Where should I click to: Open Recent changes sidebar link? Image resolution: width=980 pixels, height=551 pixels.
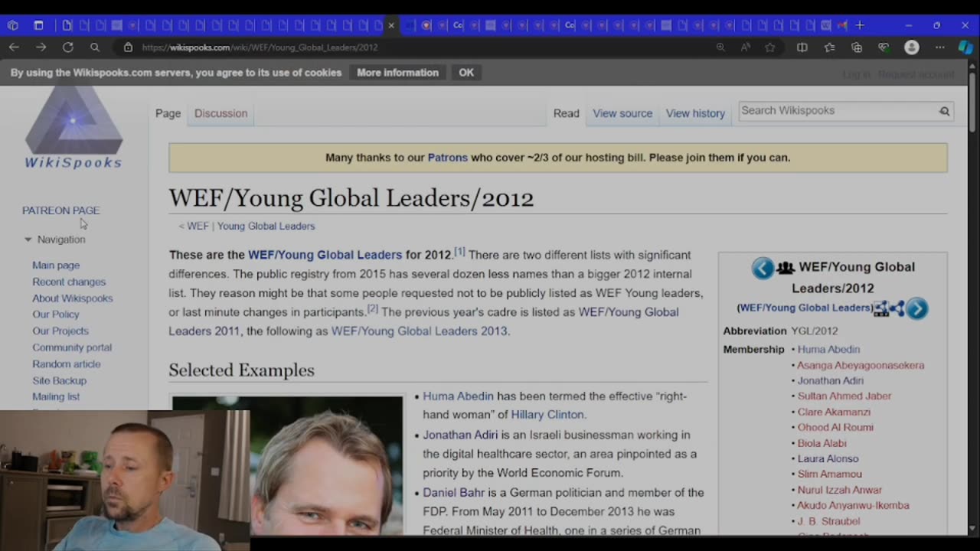click(x=69, y=282)
